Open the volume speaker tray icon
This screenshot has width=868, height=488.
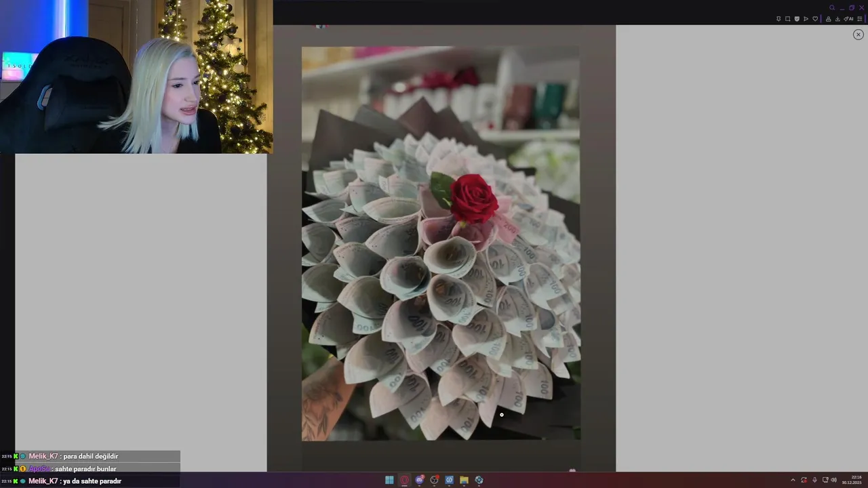[833, 480]
